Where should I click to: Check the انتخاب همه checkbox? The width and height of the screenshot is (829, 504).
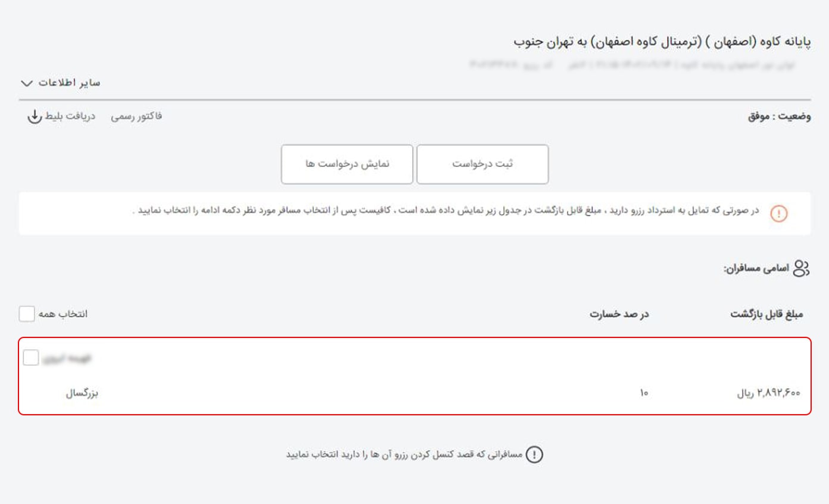(27, 314)
